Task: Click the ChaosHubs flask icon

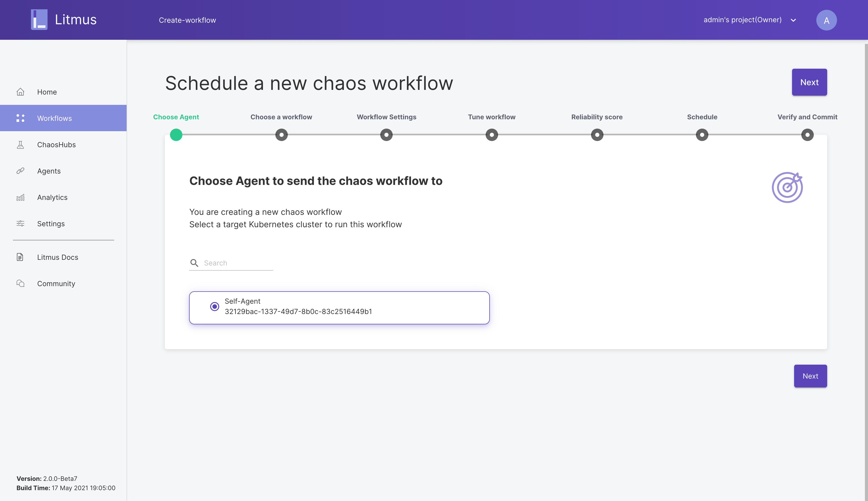Action: pos(20,145)
